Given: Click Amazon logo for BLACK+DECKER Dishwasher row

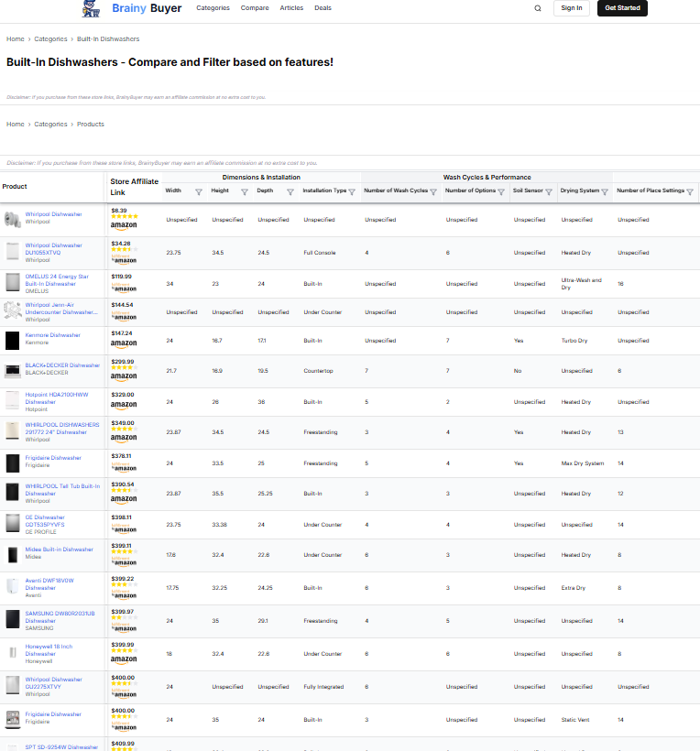Looking at the screenshot, I should pos(124,377).
